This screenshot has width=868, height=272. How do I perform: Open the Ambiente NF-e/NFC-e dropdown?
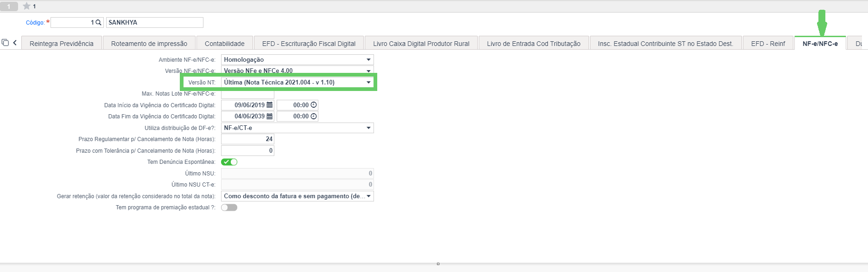tap(297, 59)
